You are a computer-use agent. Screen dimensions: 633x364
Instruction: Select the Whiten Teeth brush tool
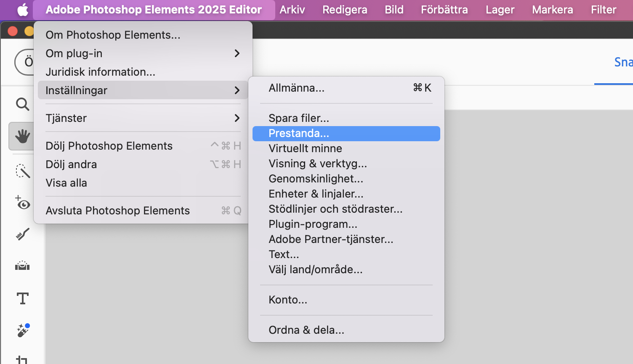point(22,234)
